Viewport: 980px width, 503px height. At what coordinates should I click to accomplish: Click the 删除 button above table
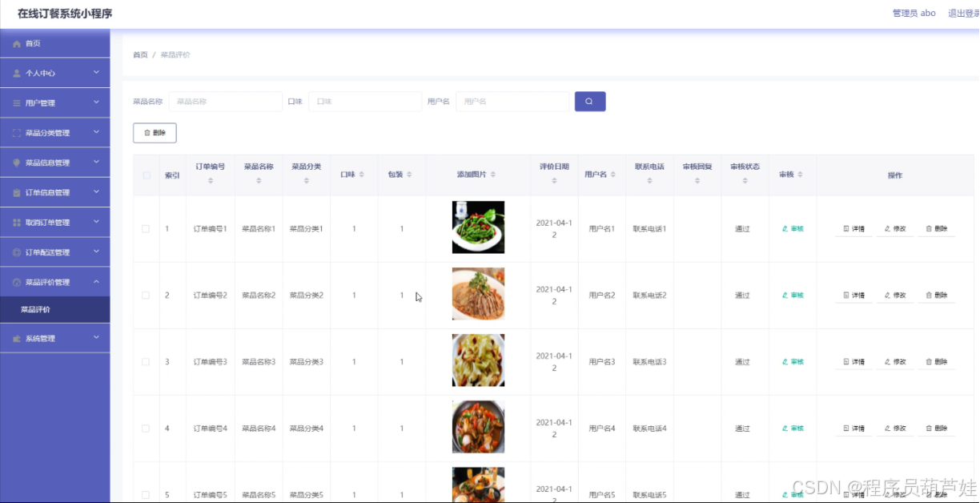[x=155, y=133]
